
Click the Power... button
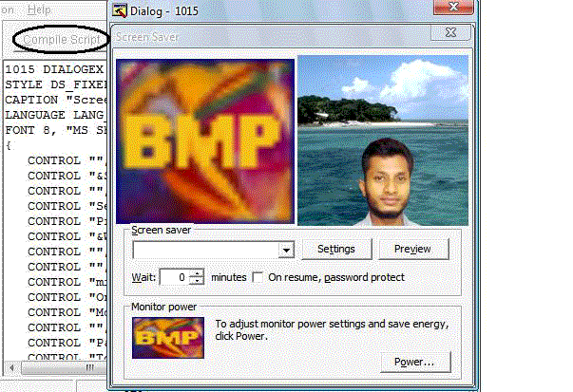pyautogui.click(x=415, y=362)
